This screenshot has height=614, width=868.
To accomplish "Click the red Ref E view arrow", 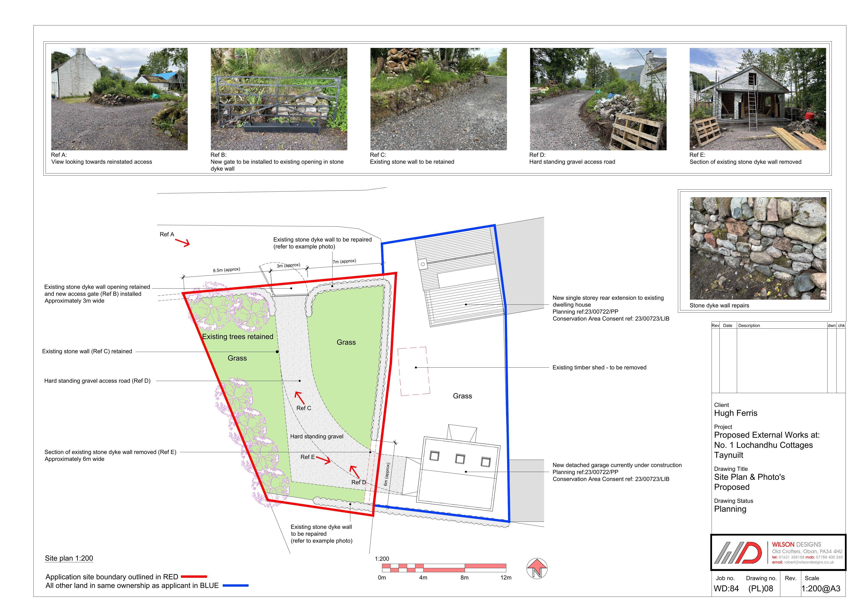I will coord(323,460).
